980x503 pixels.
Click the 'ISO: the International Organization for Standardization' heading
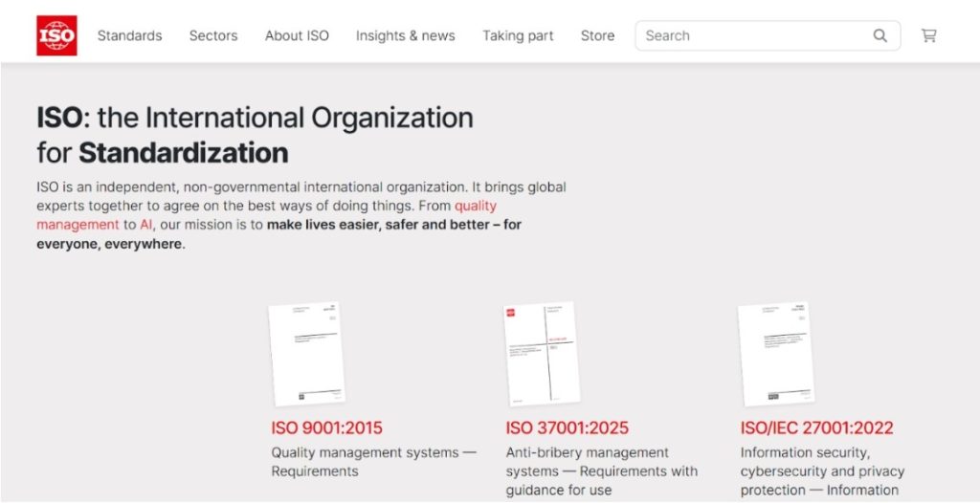click(255, 135)
